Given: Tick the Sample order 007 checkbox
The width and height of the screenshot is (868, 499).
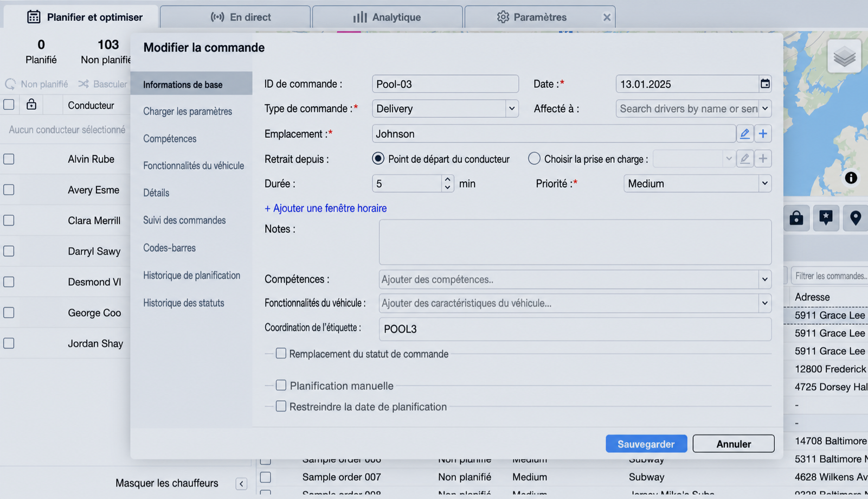Looking at the screenshot, I should click(x=265, y=477).
